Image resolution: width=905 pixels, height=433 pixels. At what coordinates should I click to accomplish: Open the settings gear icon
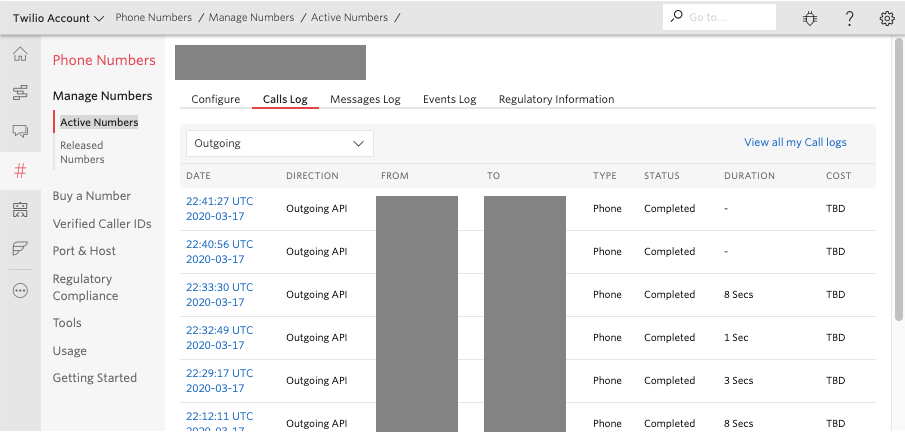[887, 18]
